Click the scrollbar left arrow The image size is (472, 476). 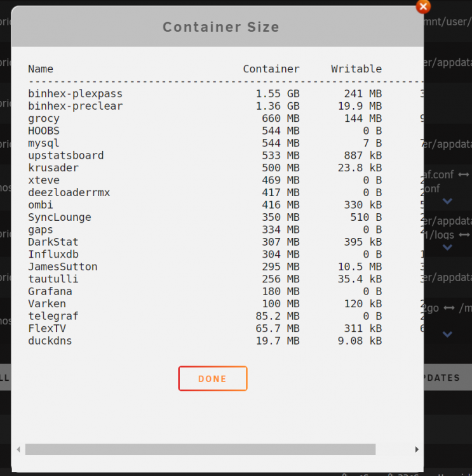click(19, 449)
